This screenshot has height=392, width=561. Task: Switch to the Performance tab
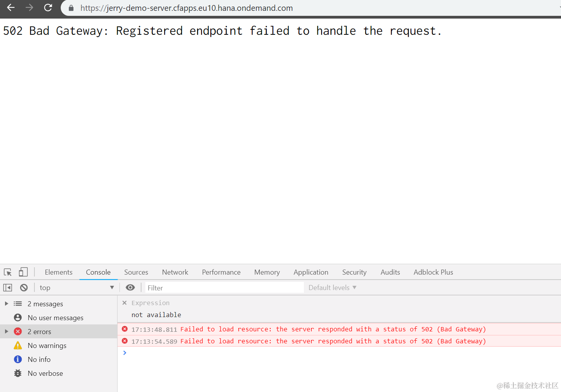[221, 272]
